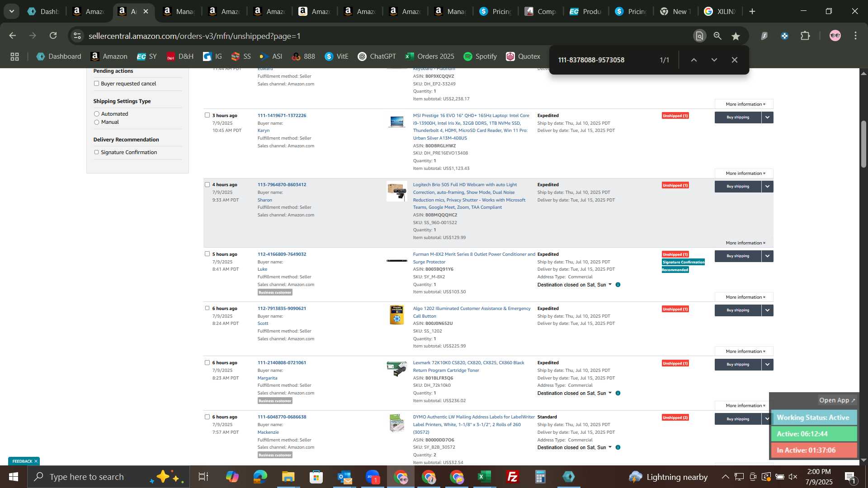Select order 111-6048770-0686638 checkbox

pyautogui.click(x=207, y=417)
